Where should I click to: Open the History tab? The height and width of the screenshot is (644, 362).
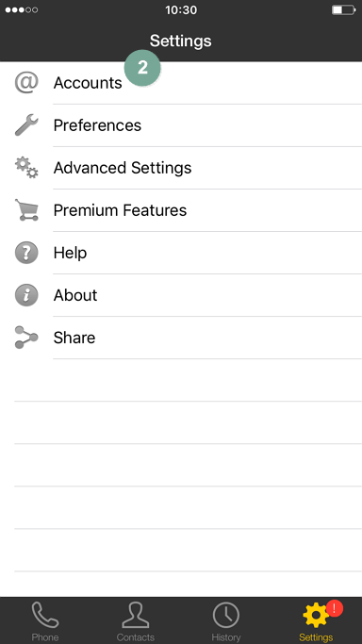[225, 621]
